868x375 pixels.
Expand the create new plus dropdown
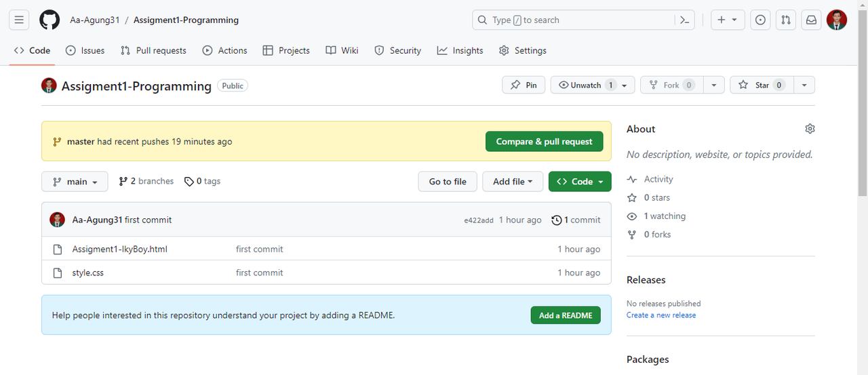728,20
